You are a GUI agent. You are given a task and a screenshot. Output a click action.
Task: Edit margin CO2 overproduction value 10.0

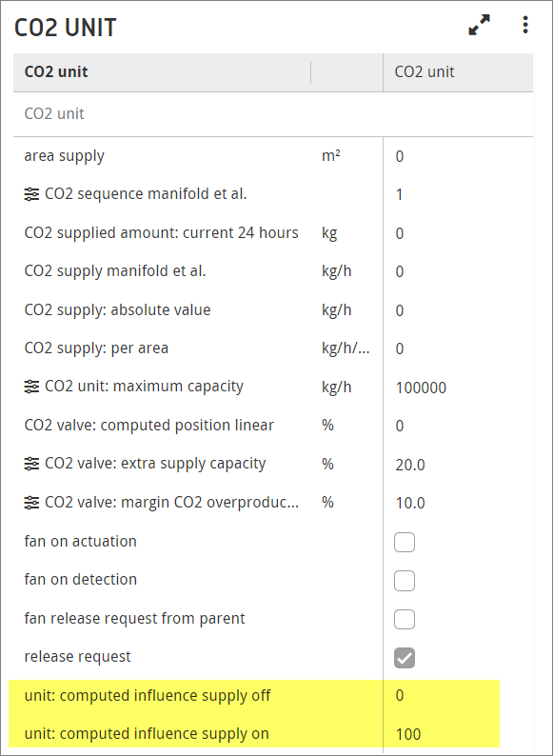point(410,504)
